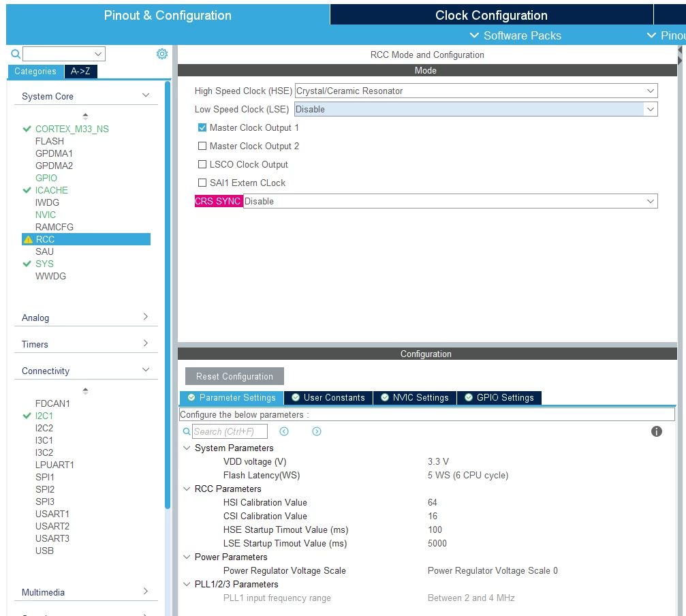Enable LSCO Clock Output checkbox

pos(202,164)
